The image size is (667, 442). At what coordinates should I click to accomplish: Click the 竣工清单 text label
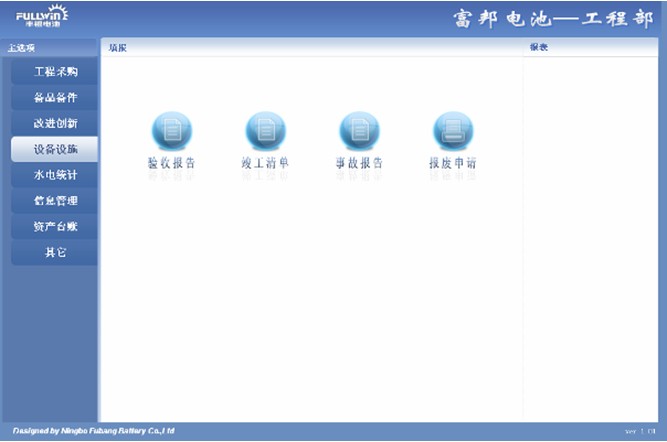265,163
